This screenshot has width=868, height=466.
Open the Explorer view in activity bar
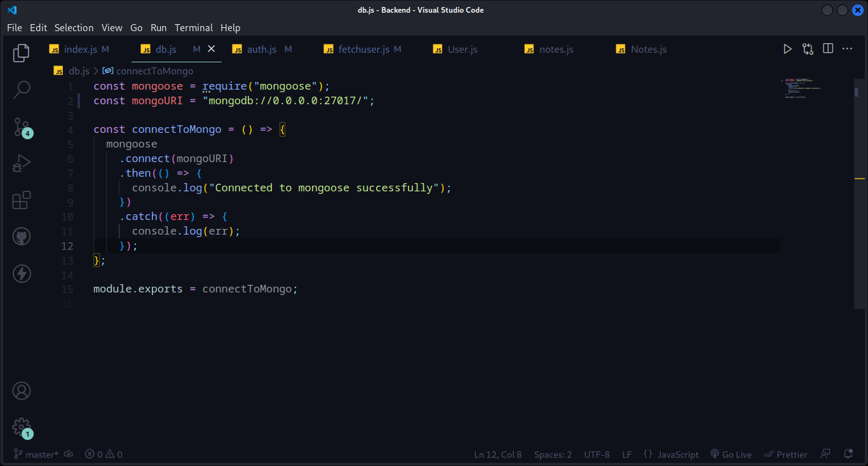(22, 53)
